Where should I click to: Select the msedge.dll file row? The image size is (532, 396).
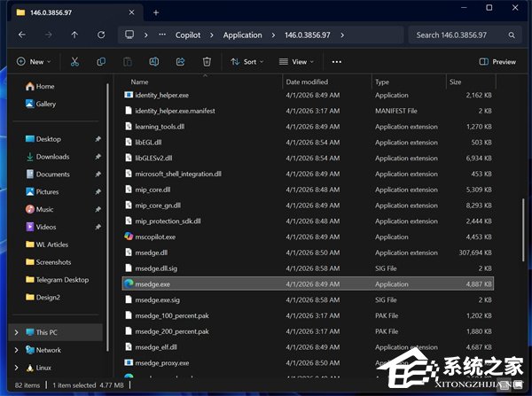pyautogui.click(x=308, y=252)
